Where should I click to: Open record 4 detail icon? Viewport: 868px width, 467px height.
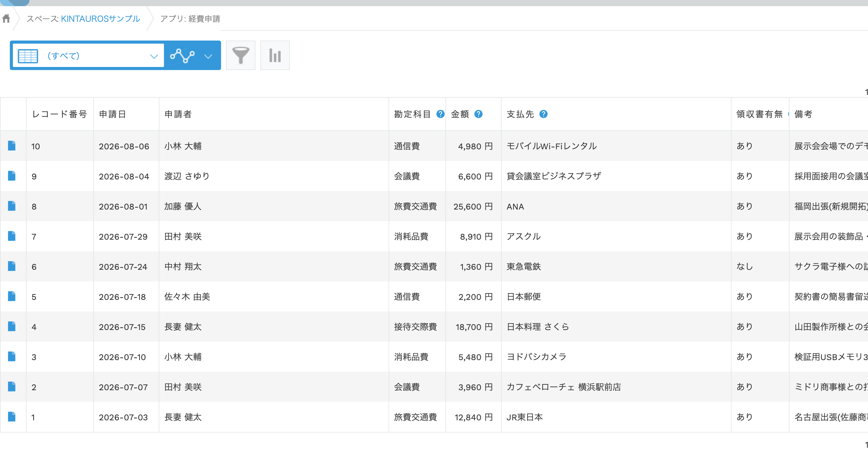(12, 326)
